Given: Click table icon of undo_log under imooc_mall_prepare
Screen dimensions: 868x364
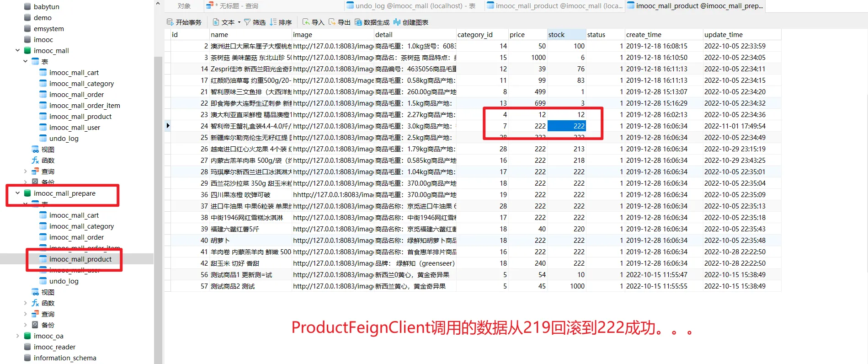Looking at the screenshot, I should tap(43, 281).
